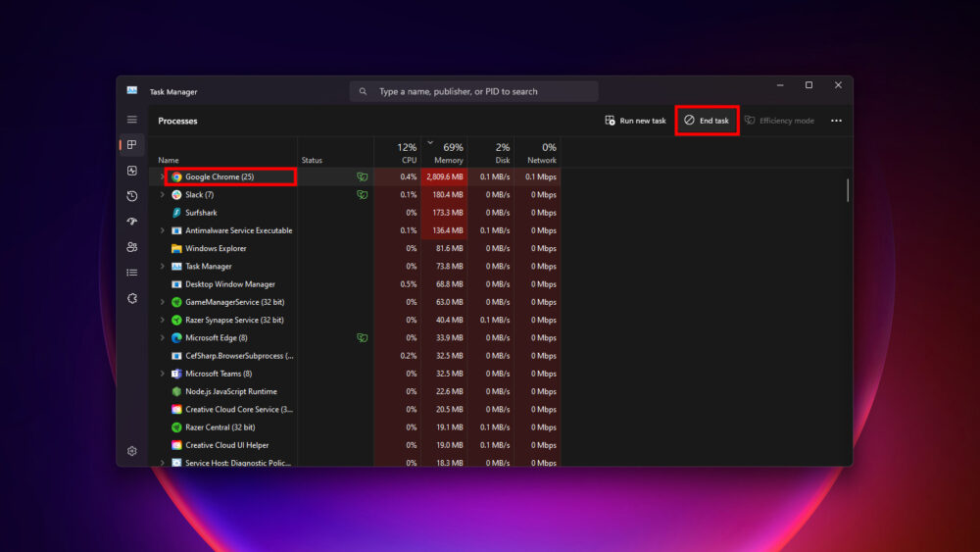Open the Services page puzzle icon

pos(132,298)
